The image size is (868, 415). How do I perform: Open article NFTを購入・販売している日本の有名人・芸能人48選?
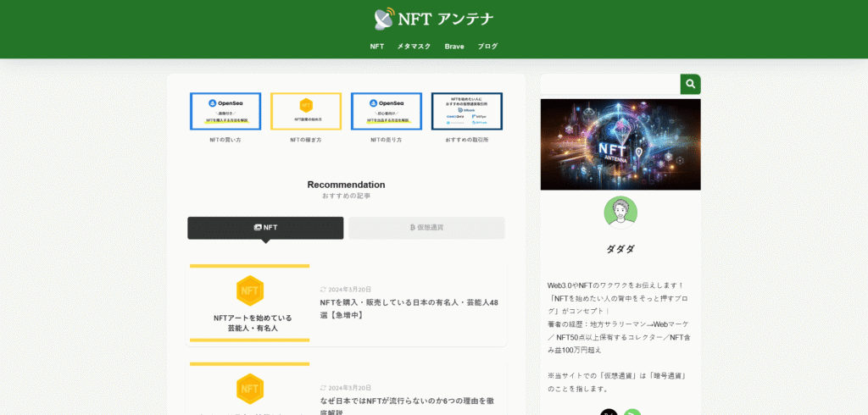(x=409, y=309)
